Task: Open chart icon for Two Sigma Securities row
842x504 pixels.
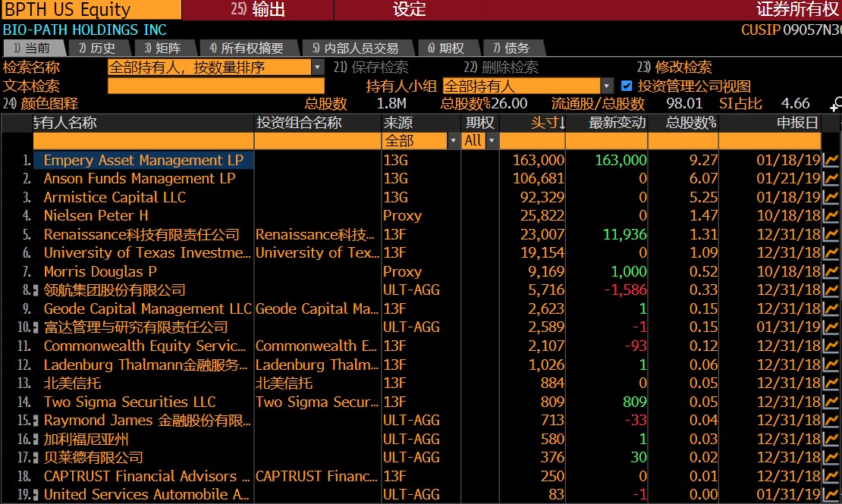Action: pos(831,402)
